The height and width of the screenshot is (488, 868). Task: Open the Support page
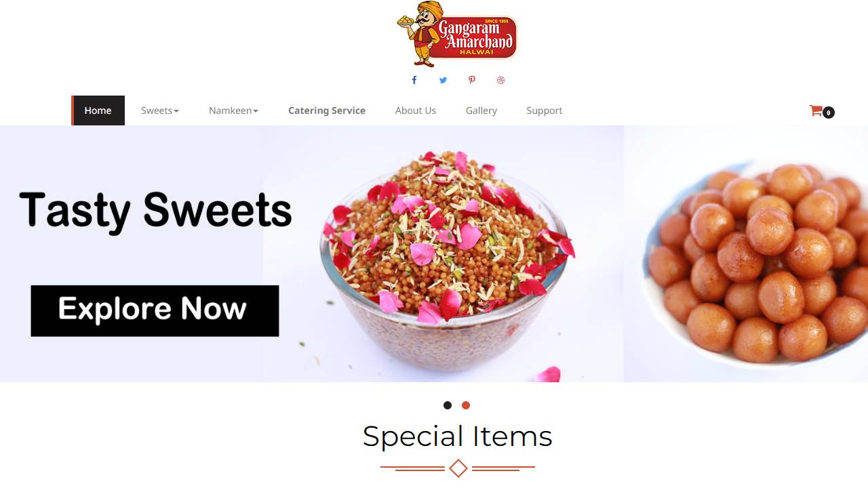(x=545, y=110)
